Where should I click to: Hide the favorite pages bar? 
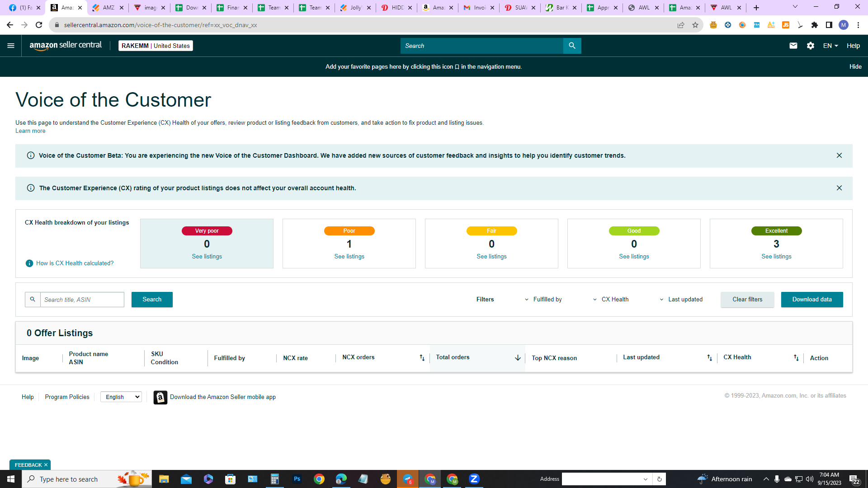tap(855, 66)
